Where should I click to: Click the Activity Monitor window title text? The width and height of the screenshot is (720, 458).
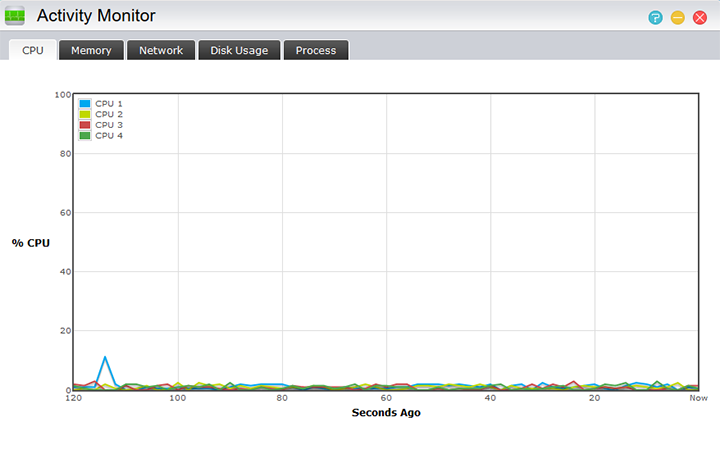tap(96, 16)
